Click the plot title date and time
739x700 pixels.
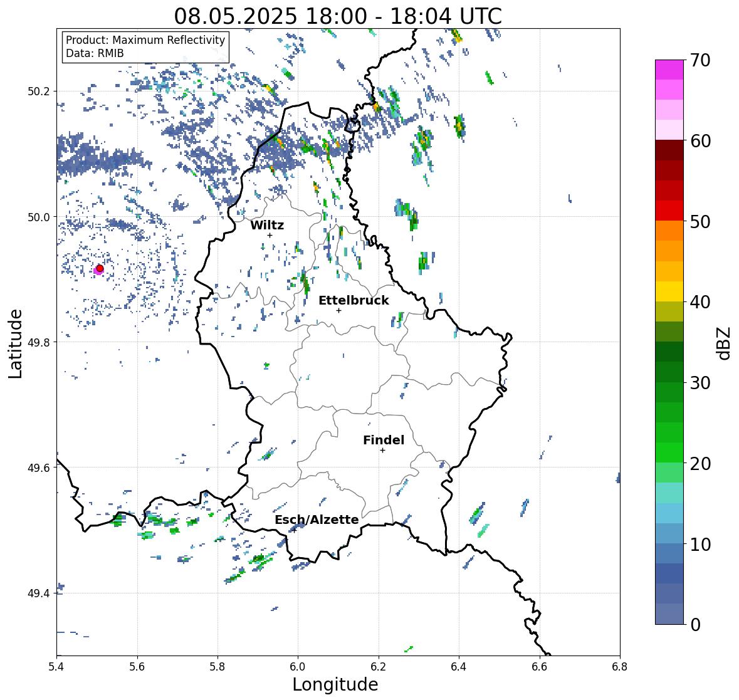(338, 16)
